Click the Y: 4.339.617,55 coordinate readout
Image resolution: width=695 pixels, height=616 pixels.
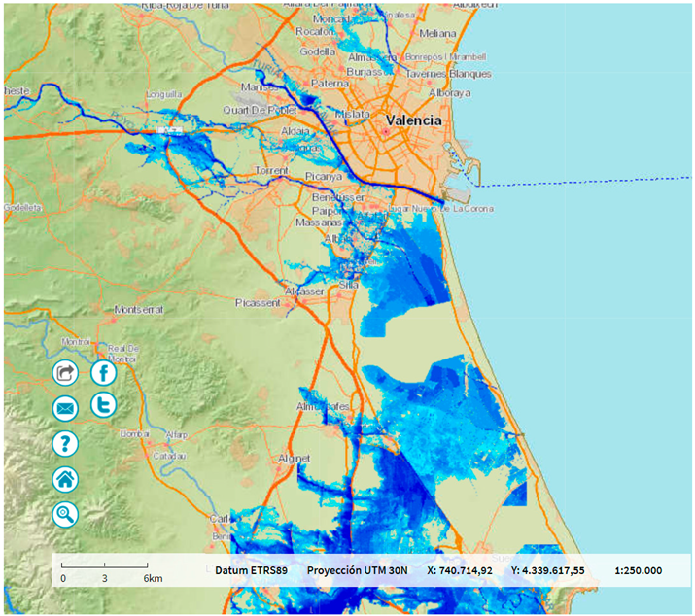coord(548,570)
